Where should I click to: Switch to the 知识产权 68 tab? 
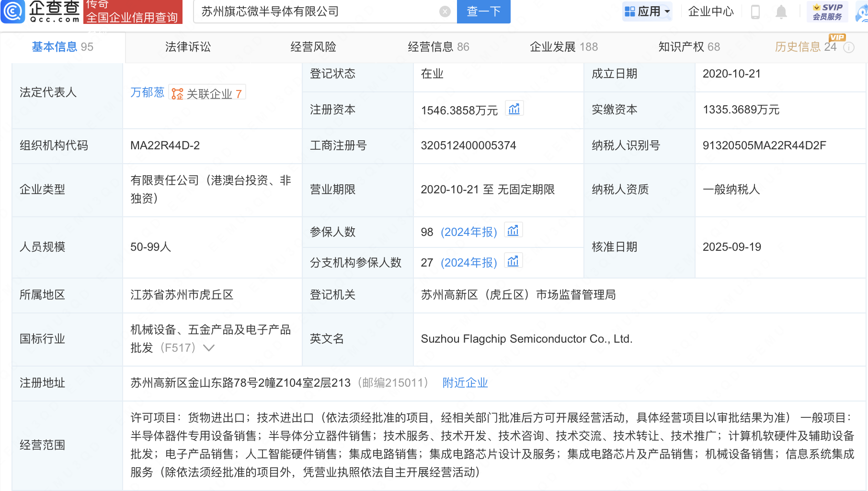689,47
